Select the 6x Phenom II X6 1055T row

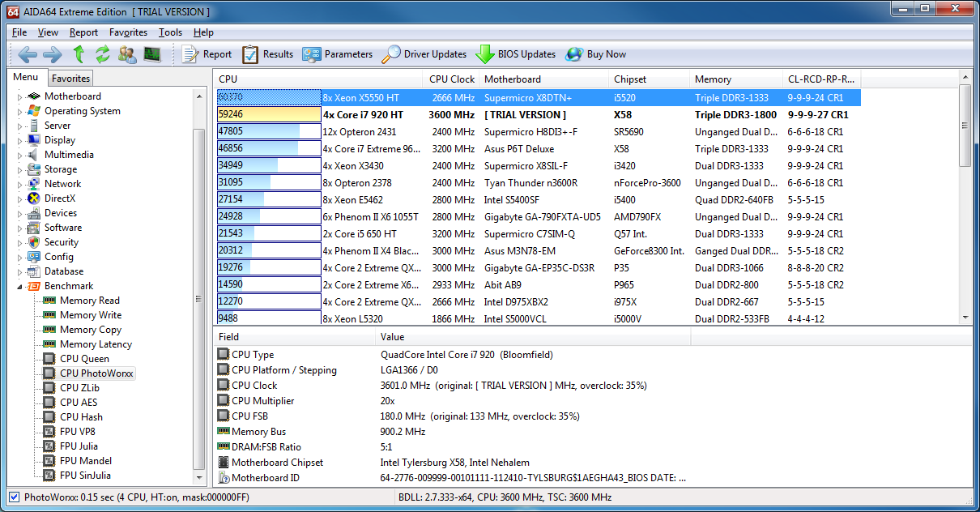[539, 216]
